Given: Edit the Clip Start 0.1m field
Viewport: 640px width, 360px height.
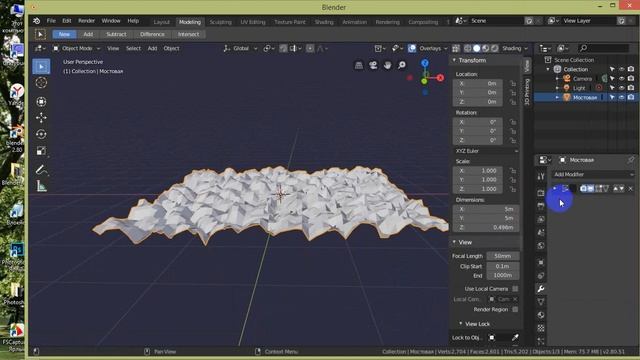Looking at the screenshot, I should (x=503, y=266).
